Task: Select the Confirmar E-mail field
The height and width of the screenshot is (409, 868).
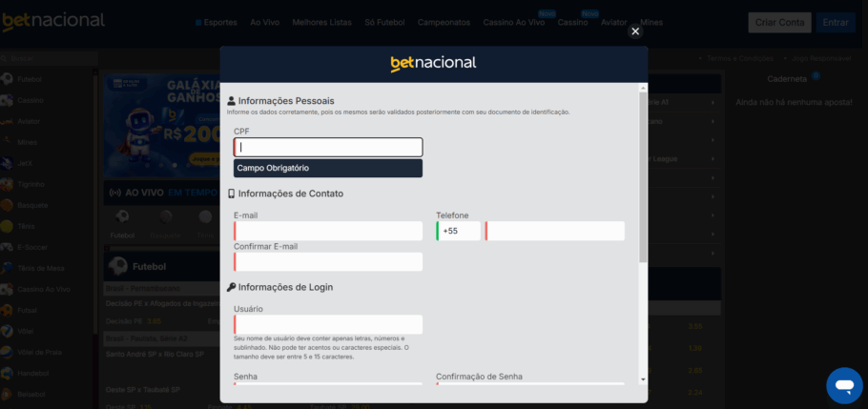Action: [x=328, y=261]
